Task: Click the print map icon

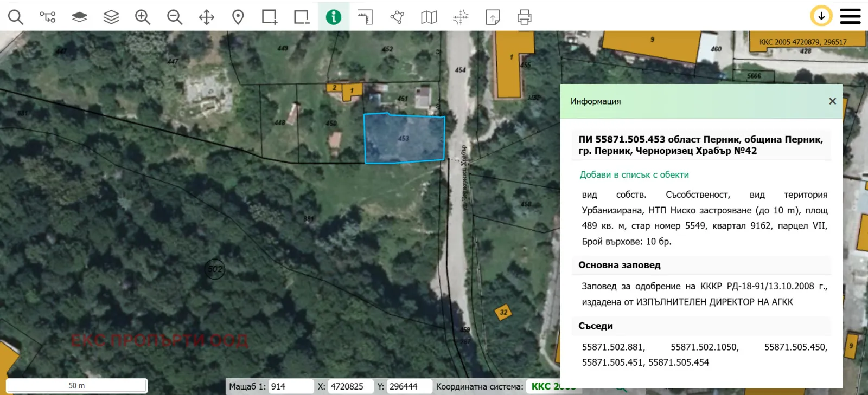Action: (524, 17)
